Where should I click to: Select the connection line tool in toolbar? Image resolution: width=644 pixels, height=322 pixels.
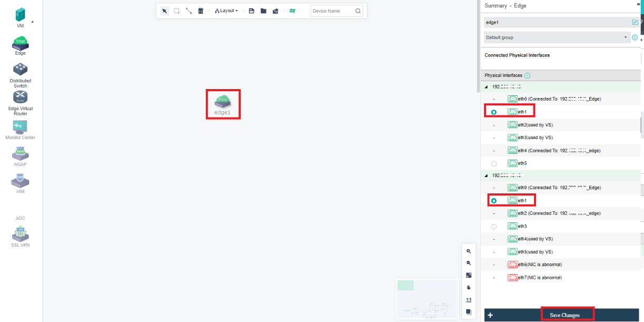[x=189, y=11]
